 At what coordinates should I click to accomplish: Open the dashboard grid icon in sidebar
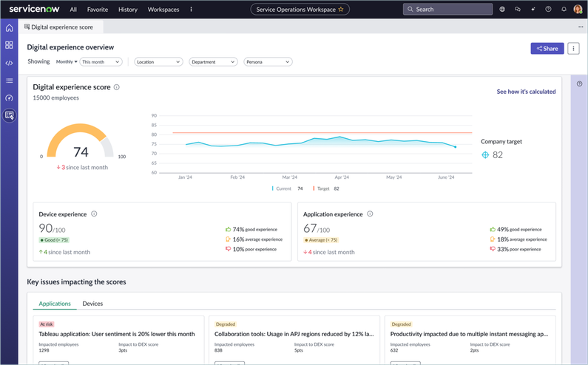click(9, 45)
